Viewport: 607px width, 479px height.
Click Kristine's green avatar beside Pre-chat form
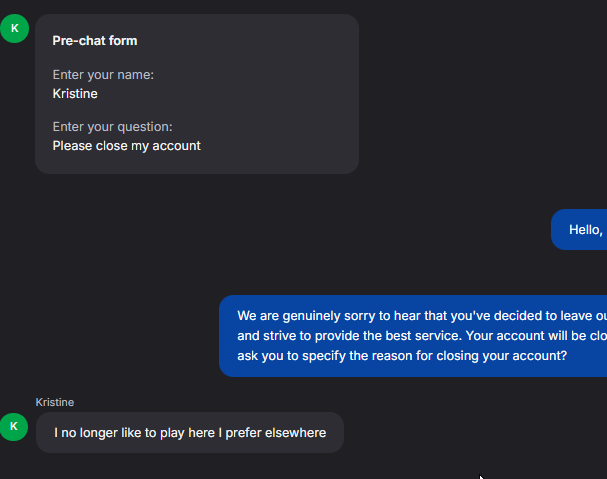[x=14, y=28]
